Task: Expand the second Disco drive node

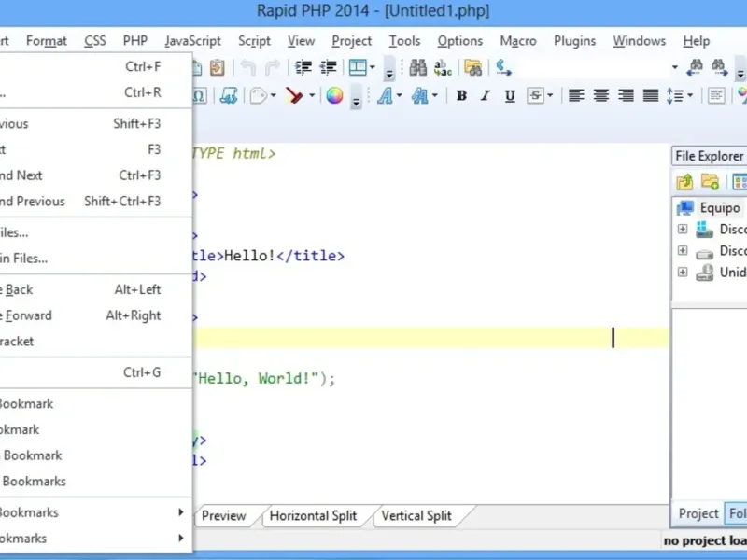Action: coord(683,250)
